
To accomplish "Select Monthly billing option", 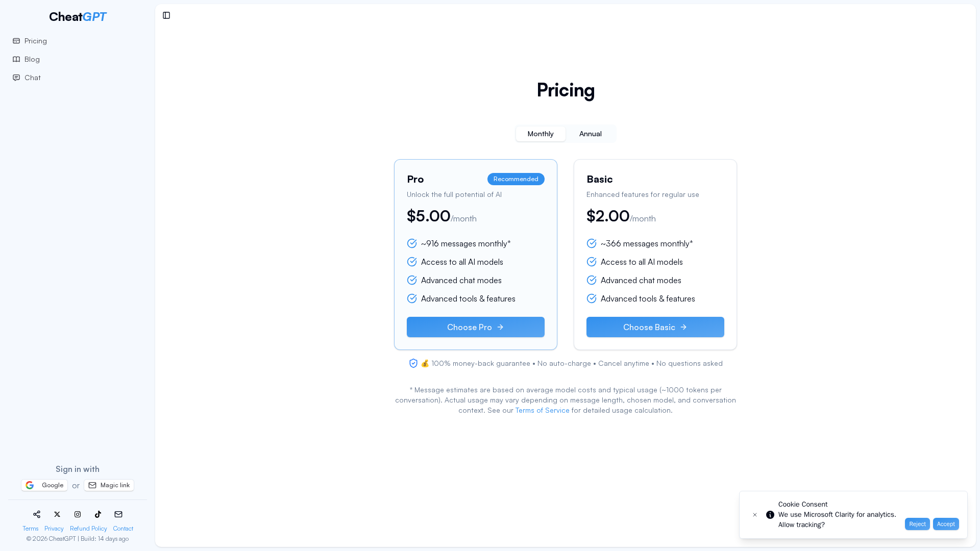I will [x=540, y=134].
